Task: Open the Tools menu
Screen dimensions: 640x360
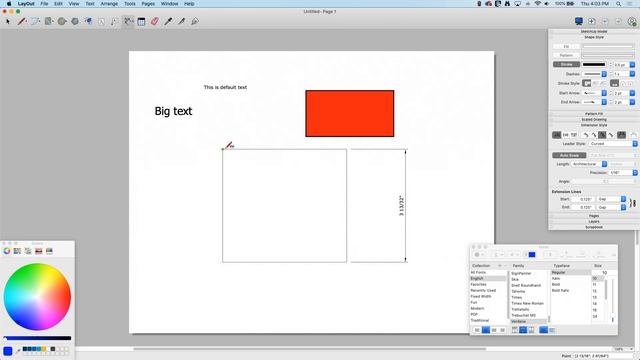Action: pos(130,4)
